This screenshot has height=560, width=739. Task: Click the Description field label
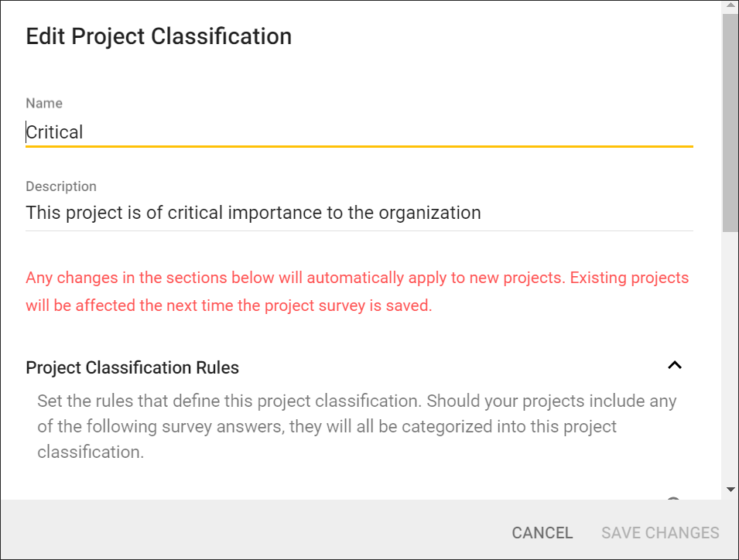[61, 186]
